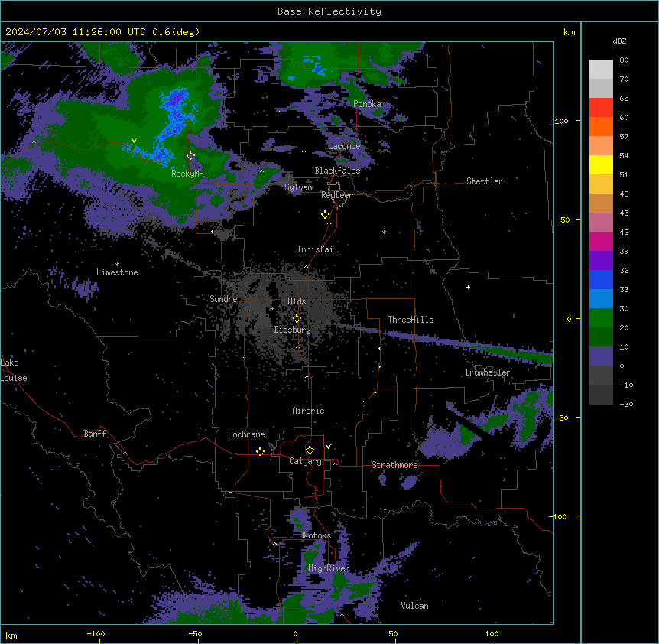Click the Lake Louise label

[14, 370]
